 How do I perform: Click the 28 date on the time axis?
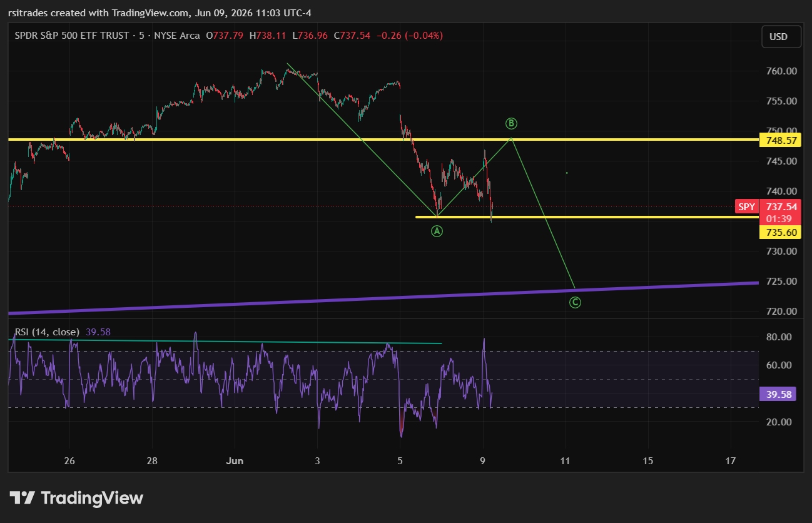152,461
